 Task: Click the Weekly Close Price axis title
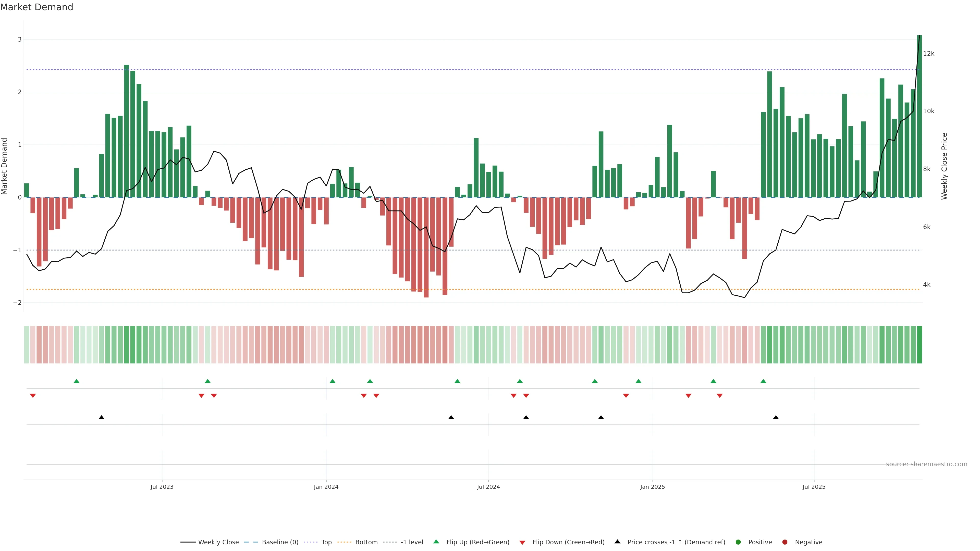(944, 166)
